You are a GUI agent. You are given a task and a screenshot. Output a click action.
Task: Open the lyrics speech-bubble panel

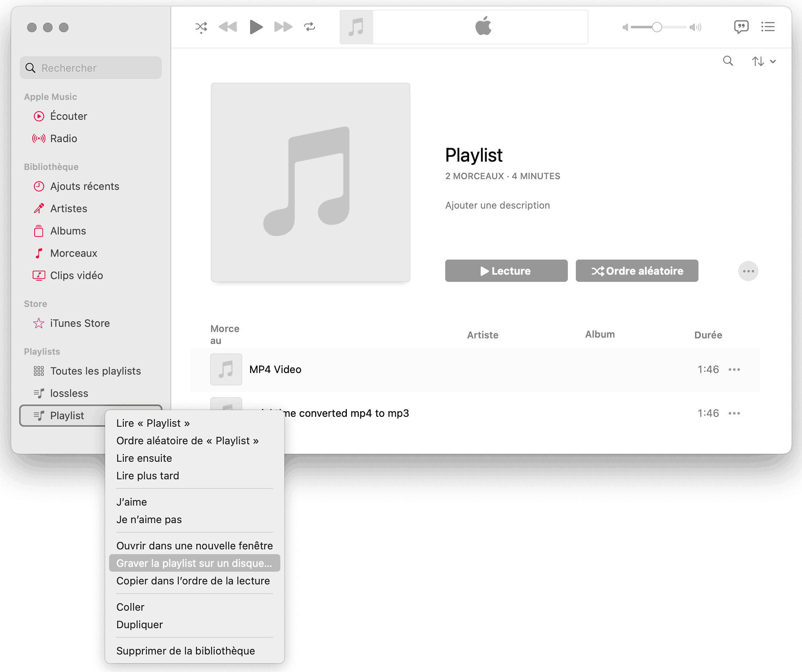(x=741, y=27)
